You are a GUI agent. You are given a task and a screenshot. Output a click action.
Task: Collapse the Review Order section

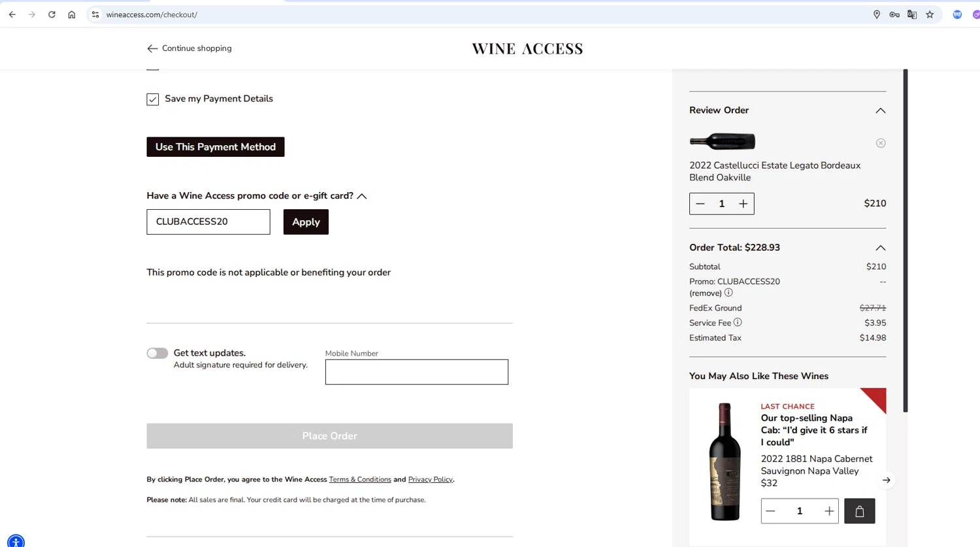coord(880,110)
